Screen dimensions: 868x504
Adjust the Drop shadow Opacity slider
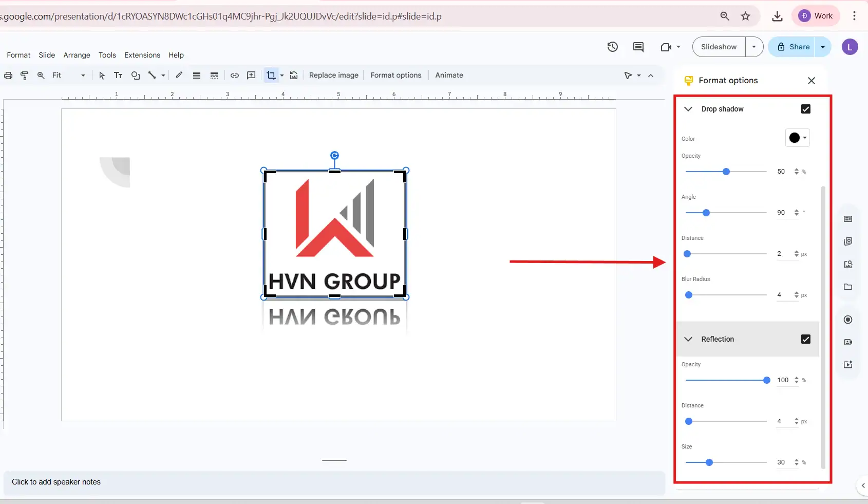point(726,172)
